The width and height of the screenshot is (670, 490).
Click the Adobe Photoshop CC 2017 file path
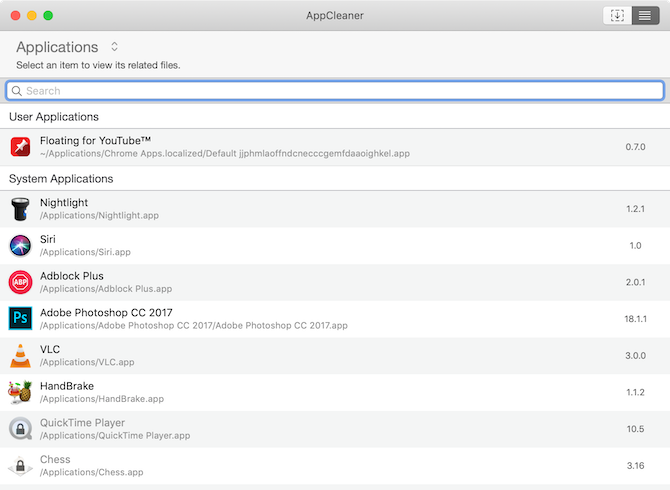tap(193, 326)
